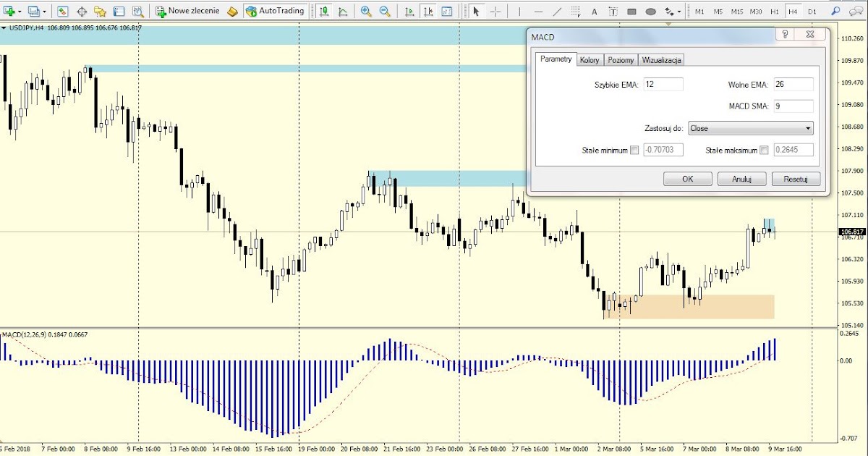
Task: Toggle the AutoTrading button
Action: point(274,12)
